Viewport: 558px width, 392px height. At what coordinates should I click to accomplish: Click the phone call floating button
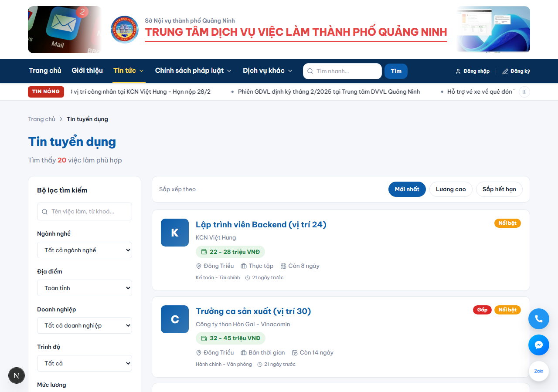[539, 318]
